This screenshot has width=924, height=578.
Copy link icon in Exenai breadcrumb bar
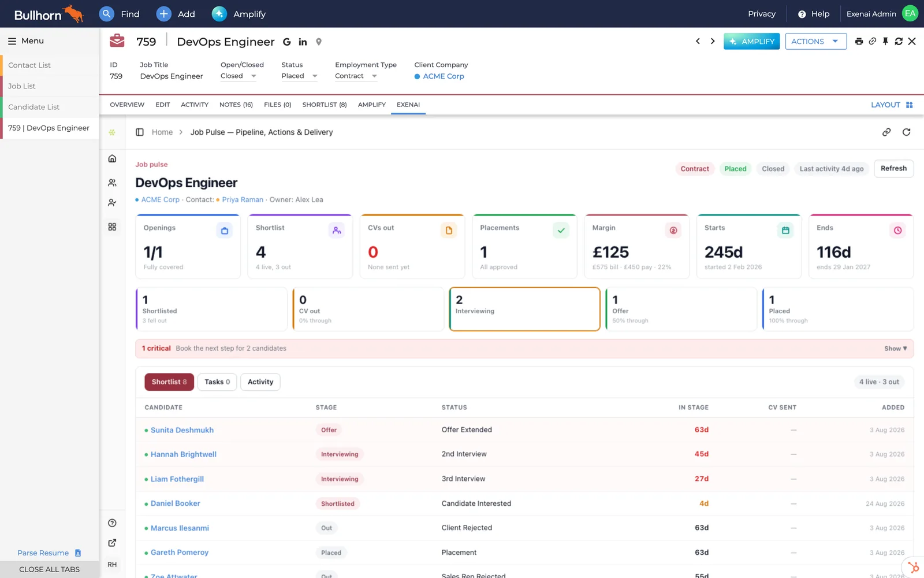[886, 132]
